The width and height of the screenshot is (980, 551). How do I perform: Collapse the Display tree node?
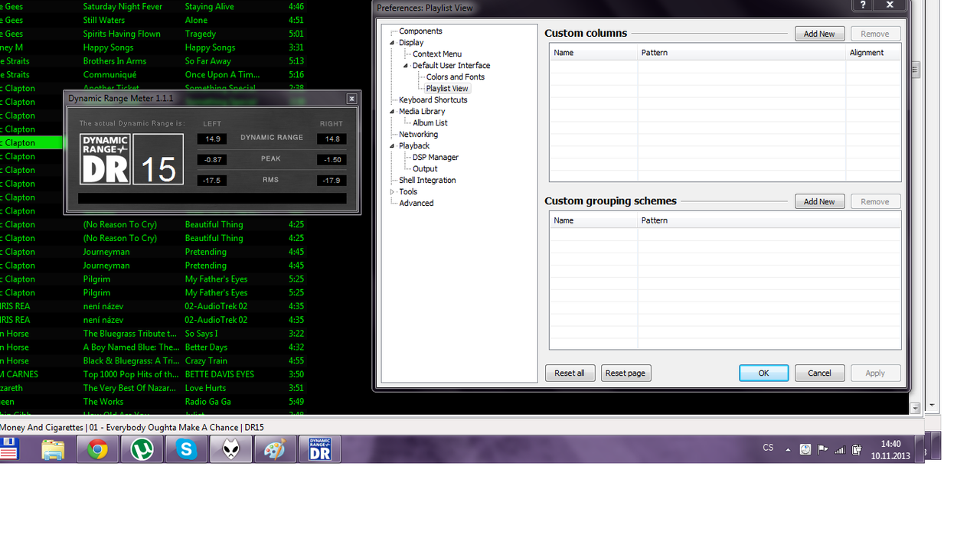coord(392,43)
